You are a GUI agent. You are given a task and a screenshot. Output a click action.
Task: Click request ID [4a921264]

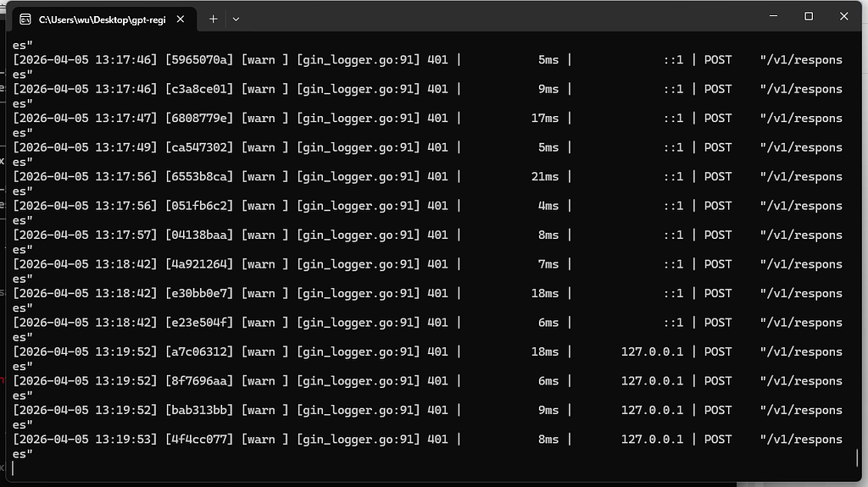(x=199, y=264)
